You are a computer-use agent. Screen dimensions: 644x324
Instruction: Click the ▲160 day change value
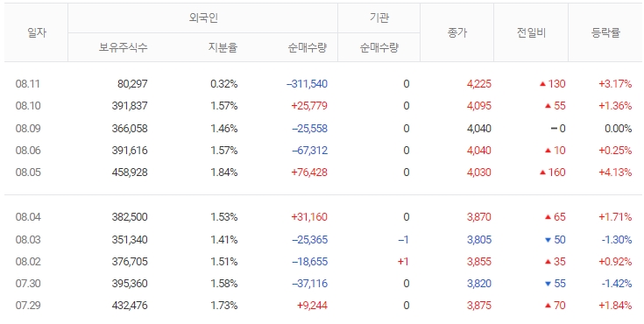click(552, 172)
